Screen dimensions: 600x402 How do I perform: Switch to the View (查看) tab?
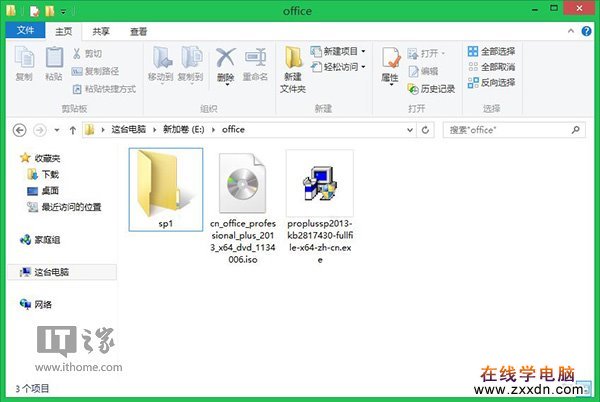pos(138,31)
